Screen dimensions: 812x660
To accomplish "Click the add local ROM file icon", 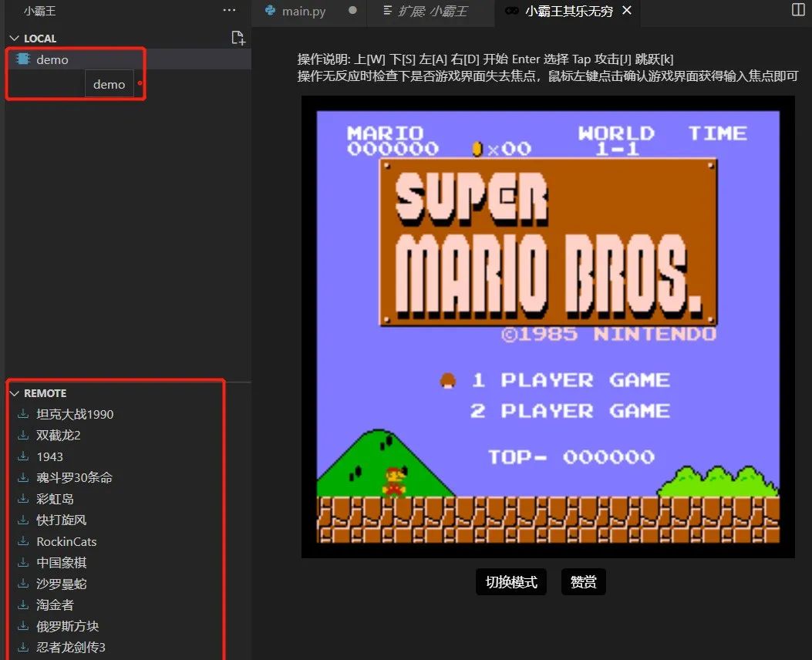I will pyautogui.click(x=238, y=38).
